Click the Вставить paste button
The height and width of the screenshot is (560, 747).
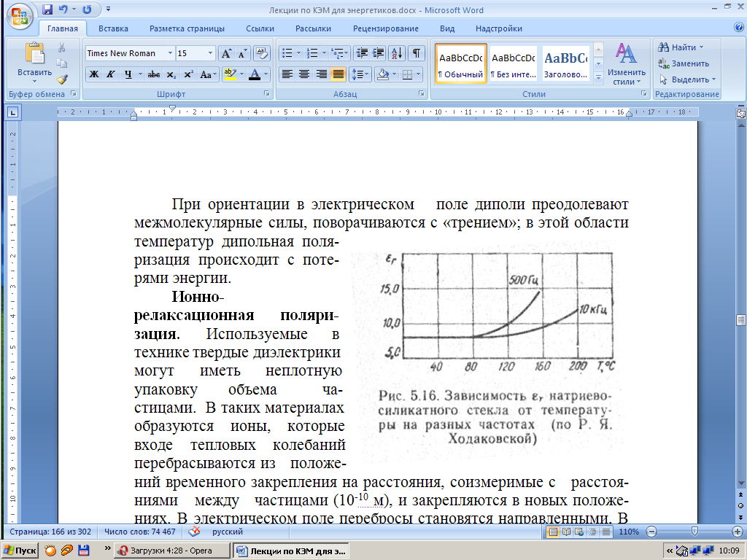click(x=35, y=63)
